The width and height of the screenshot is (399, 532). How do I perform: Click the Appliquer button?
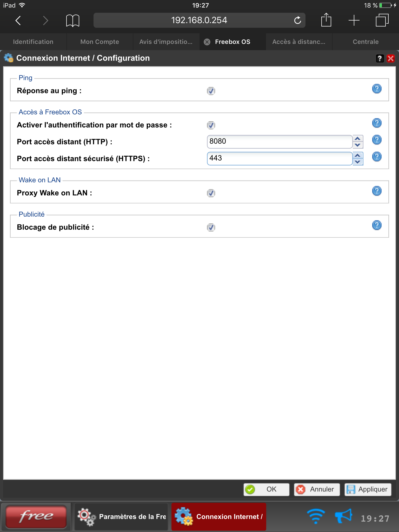(368, 489)
